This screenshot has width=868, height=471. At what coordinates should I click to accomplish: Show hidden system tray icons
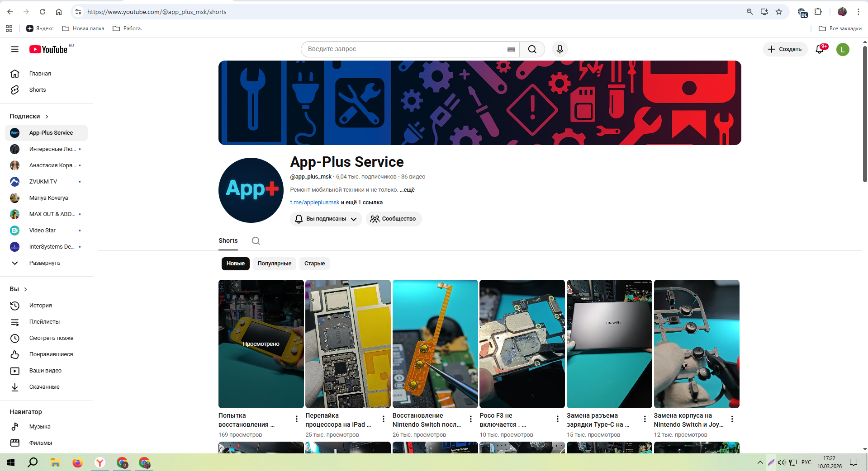[760, 462]
